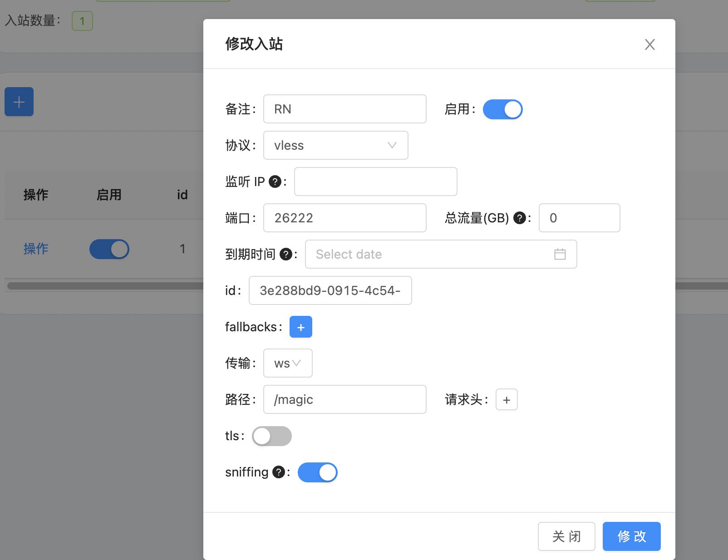Click the 修改 submit button
728x560 pixels.
click(631, 536)
